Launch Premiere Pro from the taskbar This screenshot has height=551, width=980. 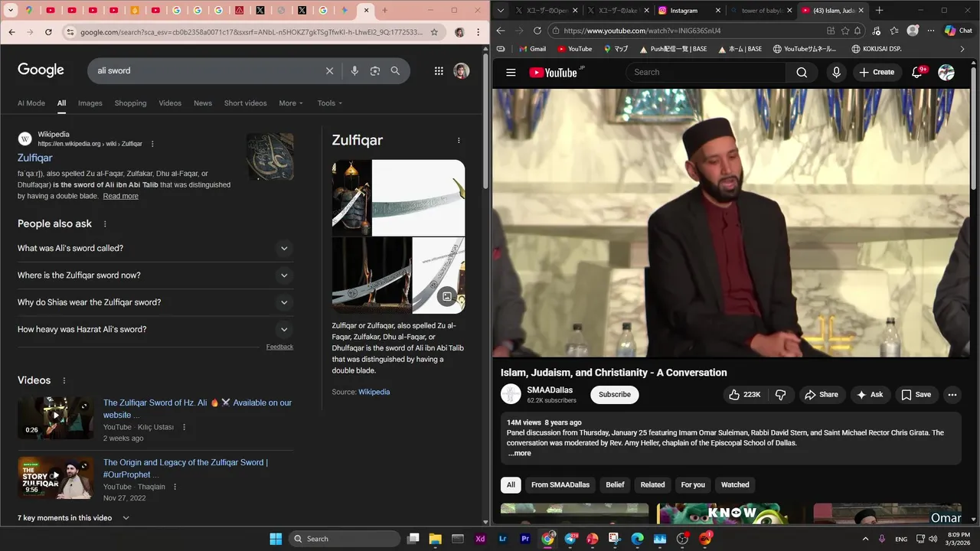point(525,539)
